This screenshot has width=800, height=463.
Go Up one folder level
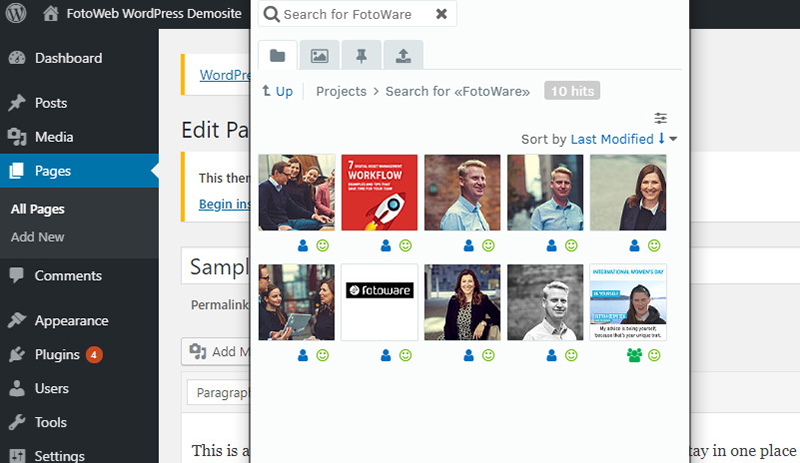click(277, 91)
